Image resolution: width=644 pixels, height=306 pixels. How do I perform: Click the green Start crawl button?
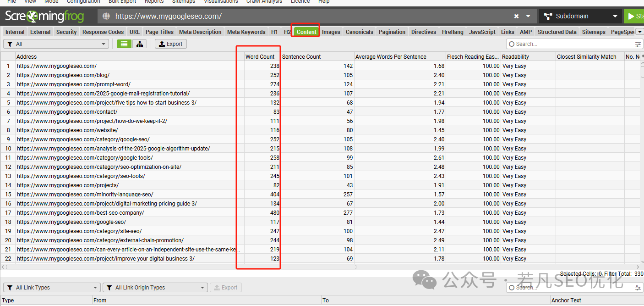click(x=634, y=17)
